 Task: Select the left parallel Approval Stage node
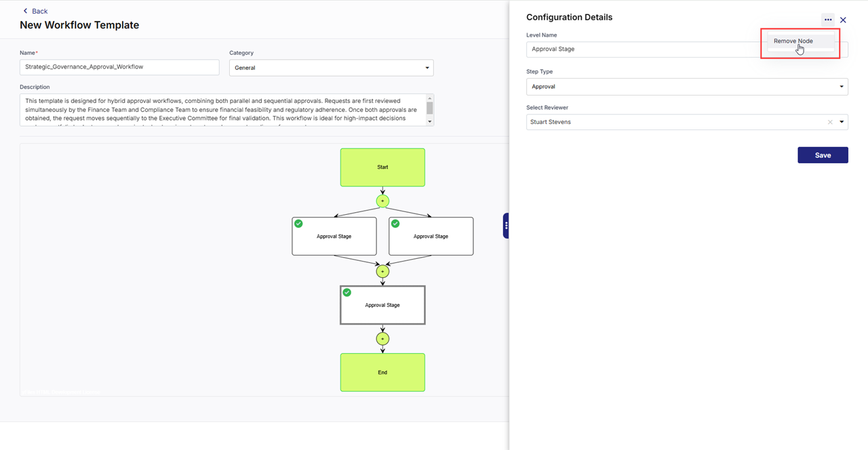coord(334,236)
